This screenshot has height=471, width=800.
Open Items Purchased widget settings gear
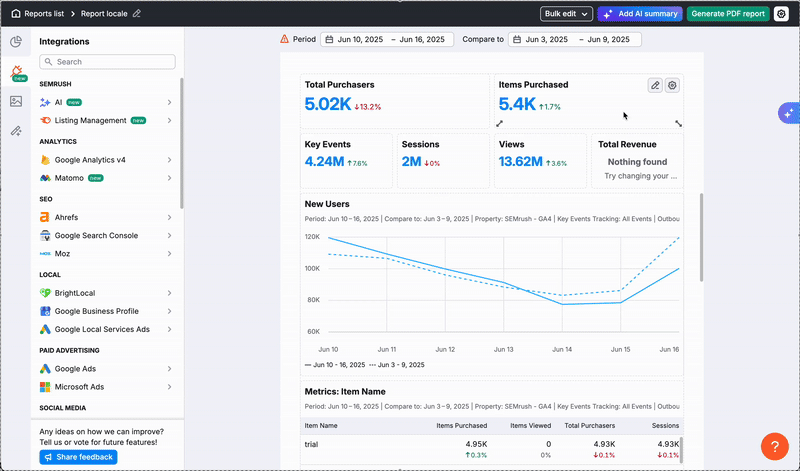673,86
